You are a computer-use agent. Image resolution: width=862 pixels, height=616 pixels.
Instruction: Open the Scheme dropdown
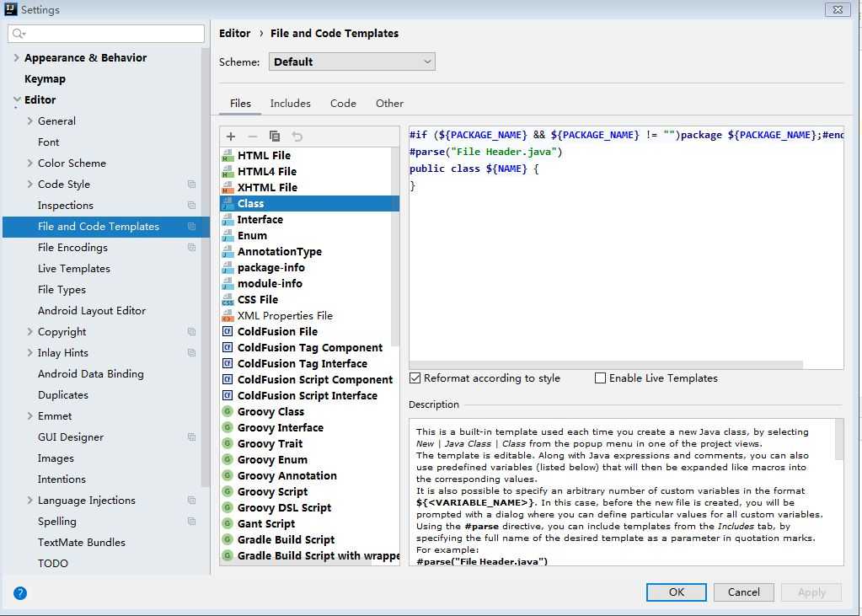(352, 62)
